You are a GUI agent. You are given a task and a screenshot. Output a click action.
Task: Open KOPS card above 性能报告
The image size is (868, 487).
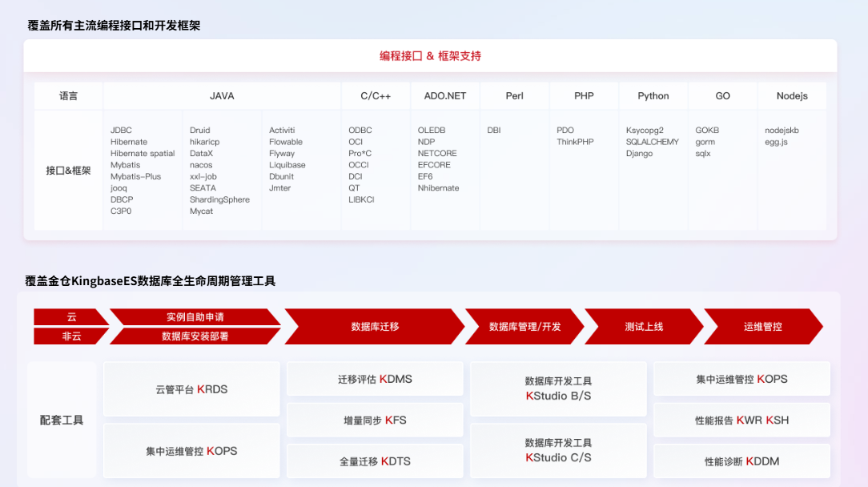(741, 379)
